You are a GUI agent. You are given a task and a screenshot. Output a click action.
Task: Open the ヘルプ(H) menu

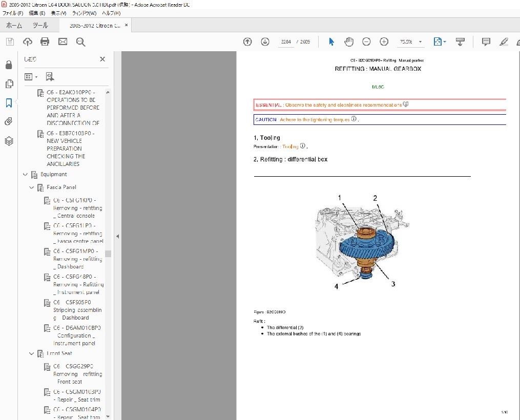(111, 13)
